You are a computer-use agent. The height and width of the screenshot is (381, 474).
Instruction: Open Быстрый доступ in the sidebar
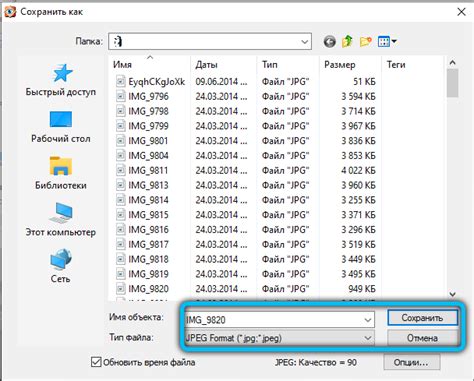(61, 80)
